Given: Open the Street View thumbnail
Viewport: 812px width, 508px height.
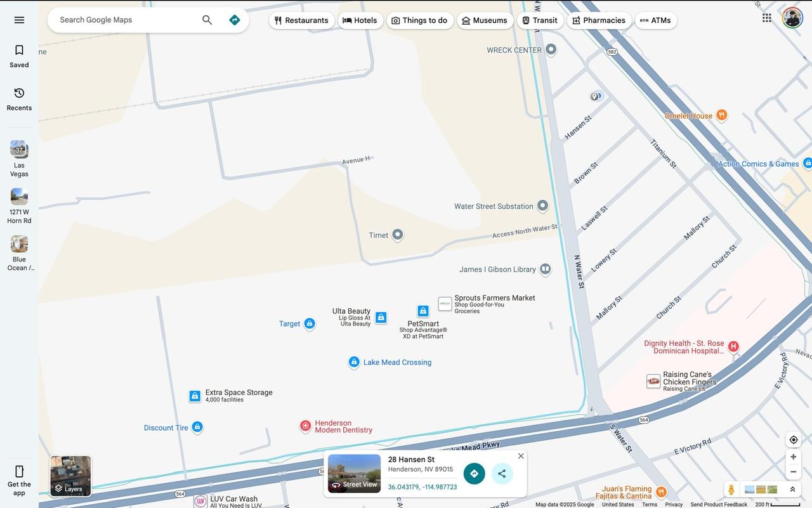Looking at the screenshot, I should [354, 473].
